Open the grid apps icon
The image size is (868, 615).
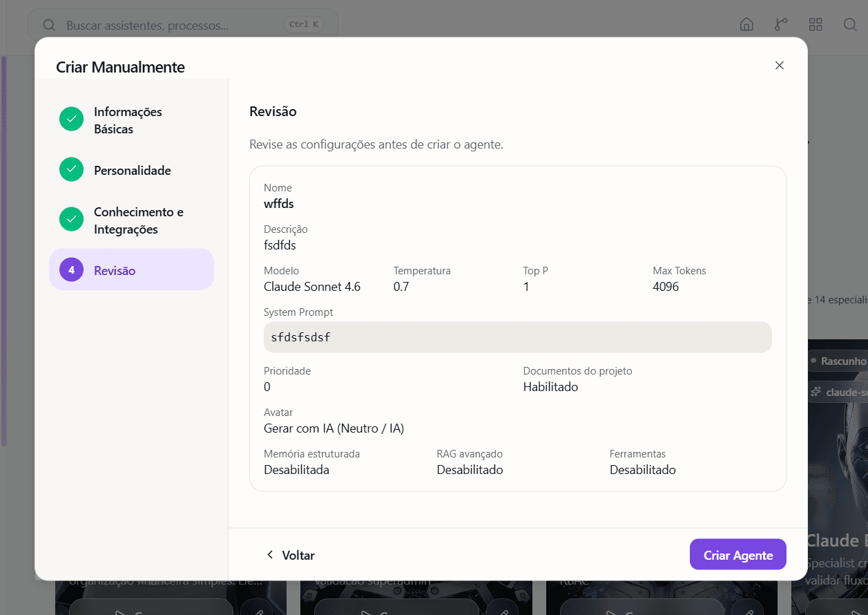tap(816, 25)
